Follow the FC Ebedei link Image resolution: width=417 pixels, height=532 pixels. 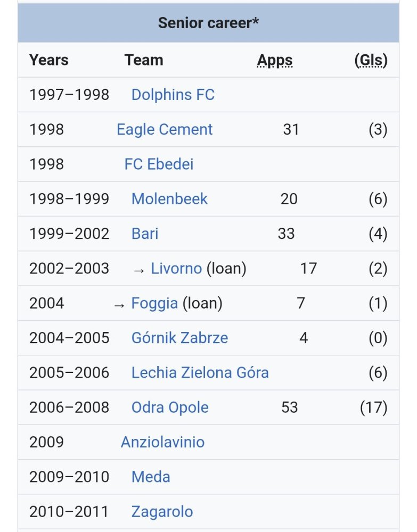[x=159, y=164]
